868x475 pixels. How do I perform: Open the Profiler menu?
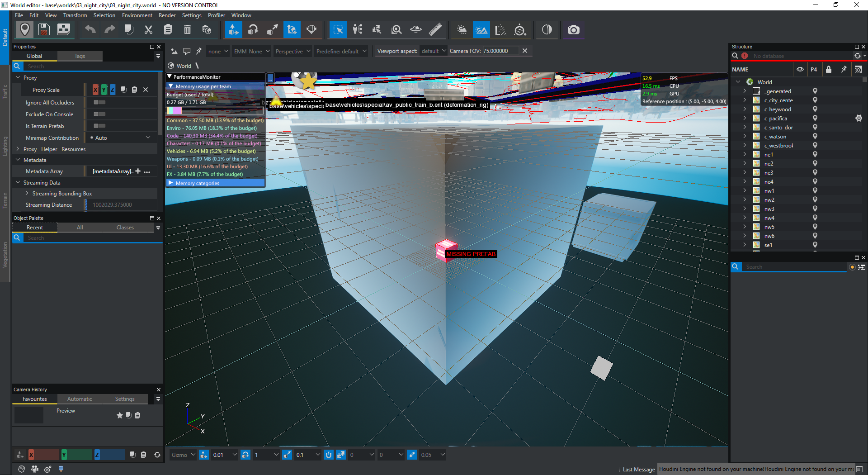217,15
